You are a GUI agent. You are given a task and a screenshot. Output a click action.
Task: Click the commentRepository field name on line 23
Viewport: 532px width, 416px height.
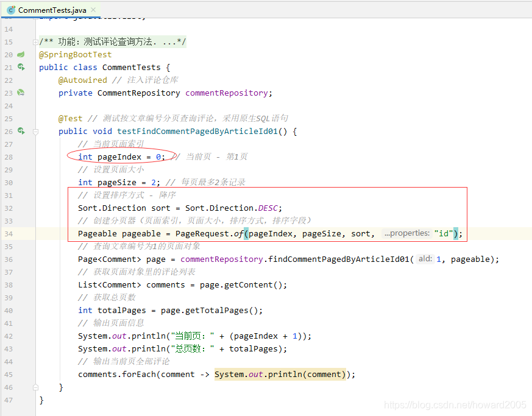[227, 93]
